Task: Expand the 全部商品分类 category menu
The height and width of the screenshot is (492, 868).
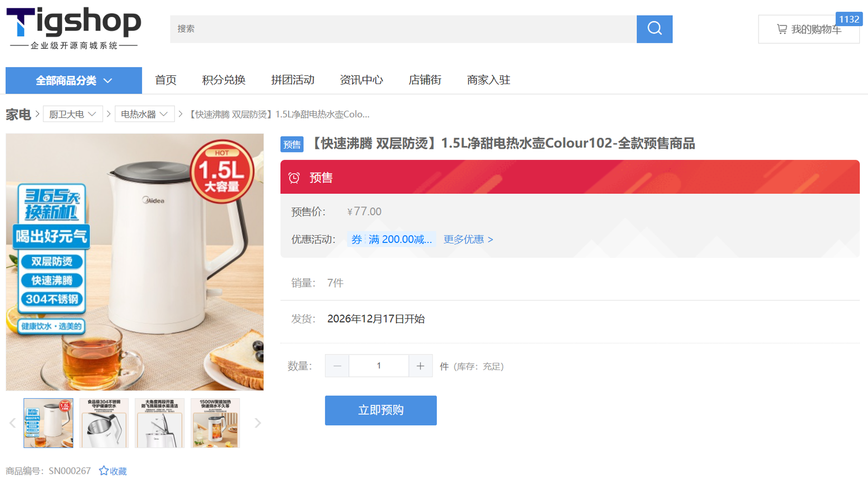Action: (x=74, y=81)
